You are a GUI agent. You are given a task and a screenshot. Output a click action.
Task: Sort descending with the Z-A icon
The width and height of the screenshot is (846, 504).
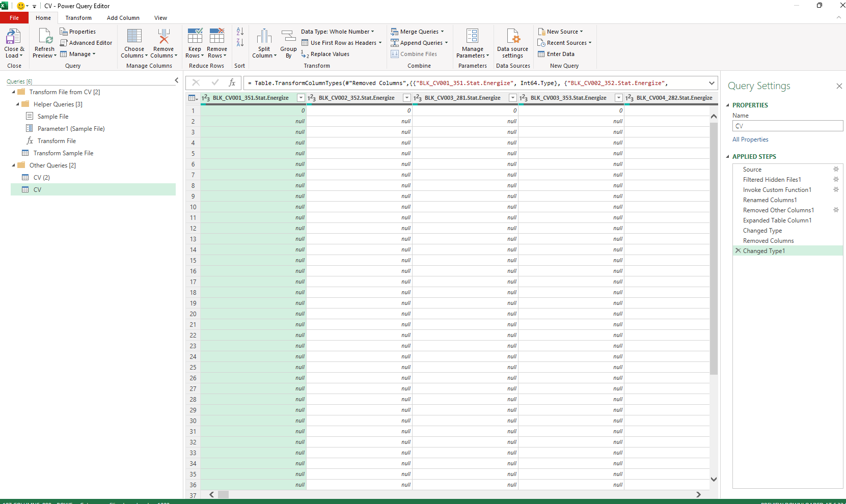(240, 43)
